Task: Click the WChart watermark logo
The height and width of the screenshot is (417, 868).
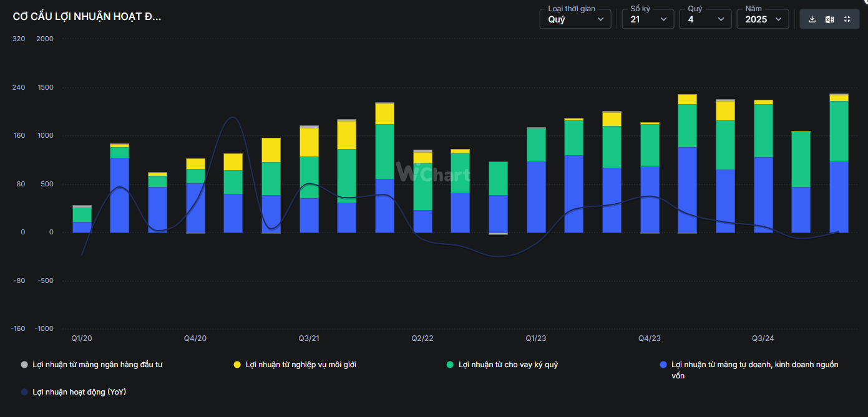Action: [434, 173]
